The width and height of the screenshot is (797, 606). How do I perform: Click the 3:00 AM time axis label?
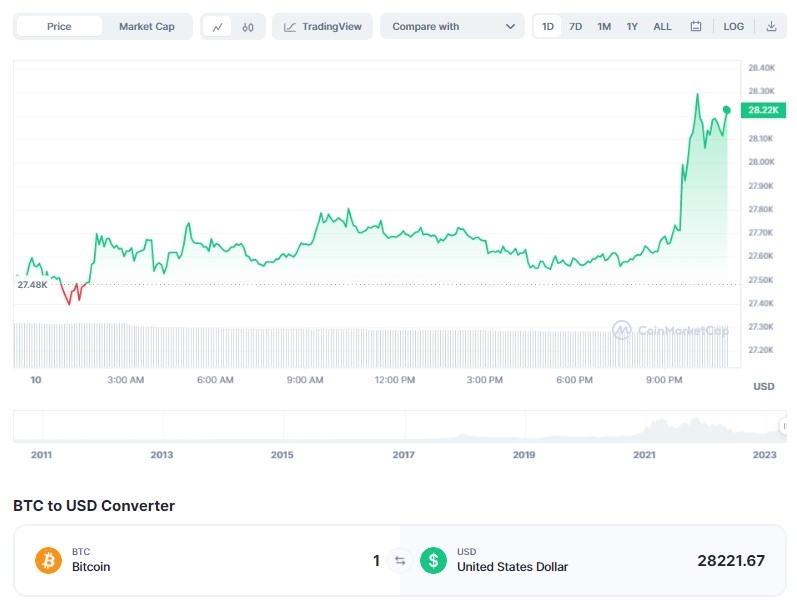tap(126, 380)
